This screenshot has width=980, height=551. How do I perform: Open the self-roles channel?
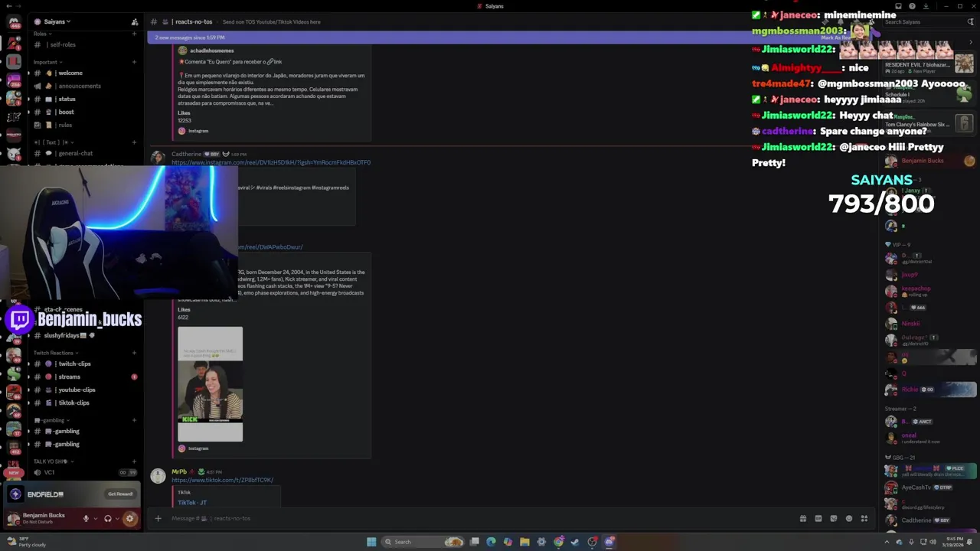61,44
